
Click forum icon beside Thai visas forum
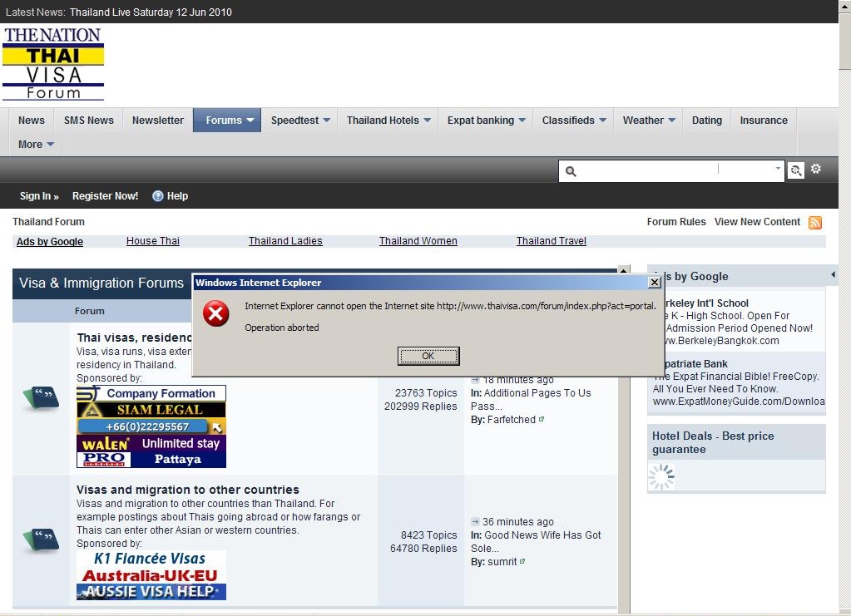click(42, 398)
